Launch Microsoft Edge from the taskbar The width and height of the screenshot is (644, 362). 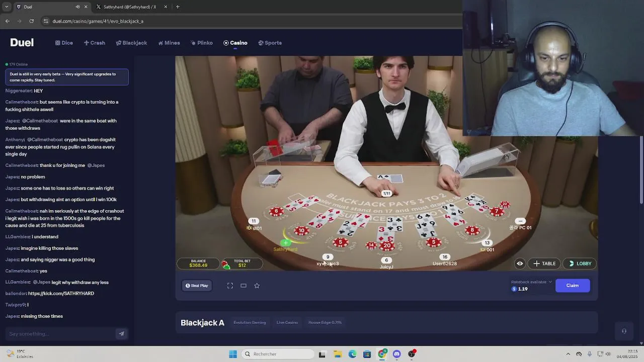352,354
